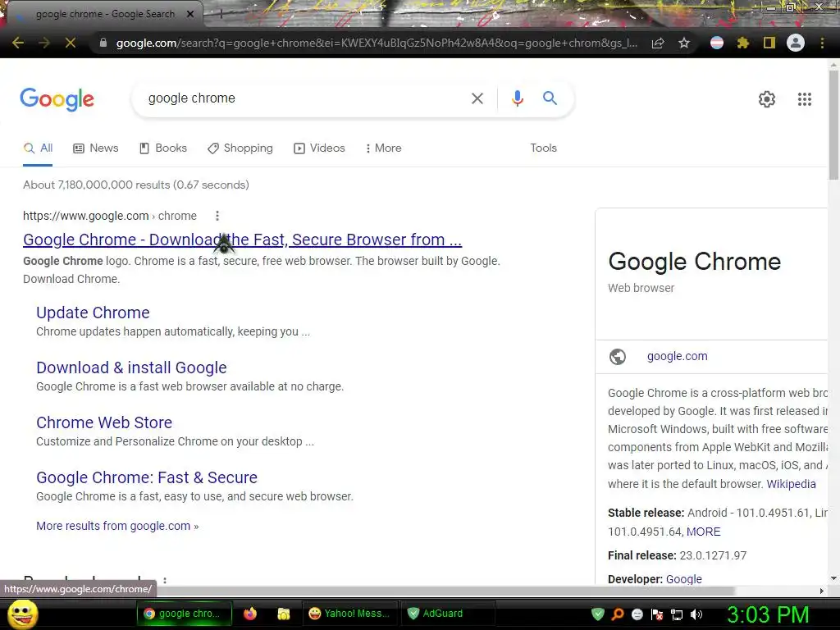Launch Firefox from the taskbar
The width and height of the screenshot is (840, 630).
250,614
